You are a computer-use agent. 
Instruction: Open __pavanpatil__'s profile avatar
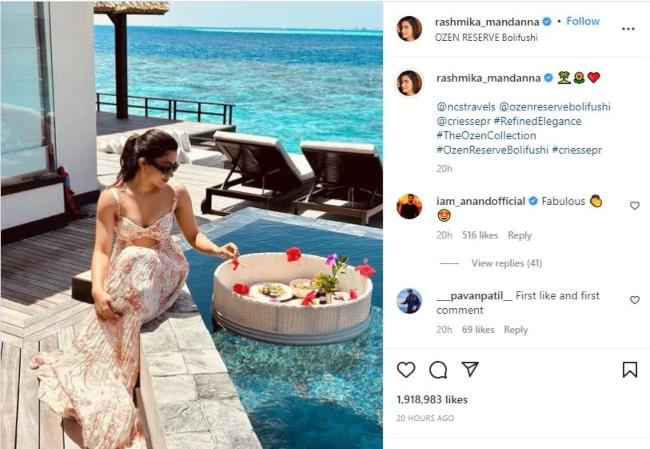[x=409, y=301]
